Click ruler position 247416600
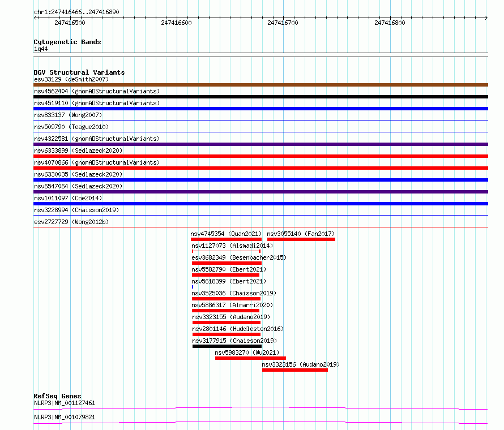504x430 pixels. click(x=176, y=23)
